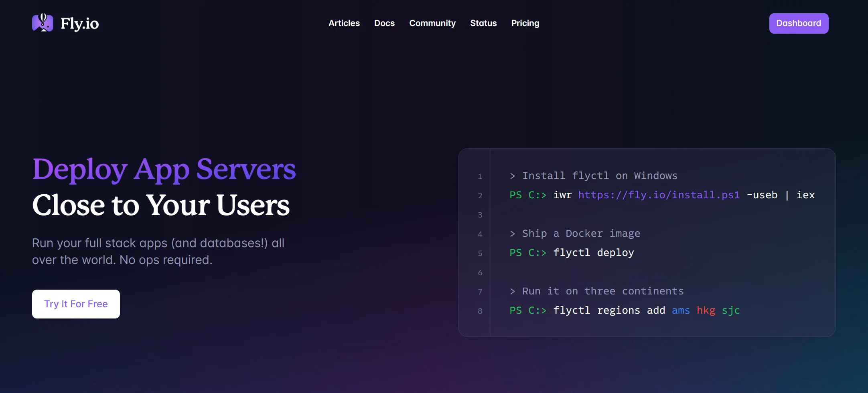This screenshot has height=393, width=868.
Task: Click the green "sjc" region code
Action: (x=731, y=310)
